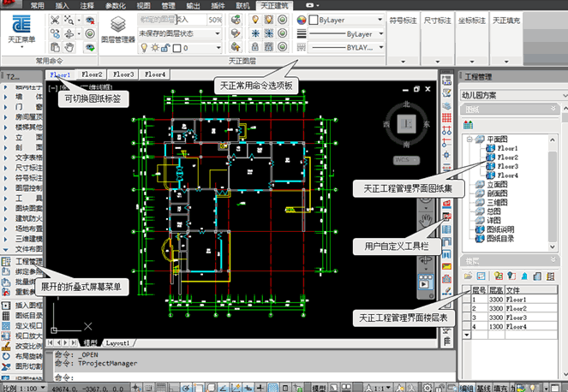Screen dimensions: 568x392
Task: Toggle the 编组 status bar button
Action: [467, 388]
